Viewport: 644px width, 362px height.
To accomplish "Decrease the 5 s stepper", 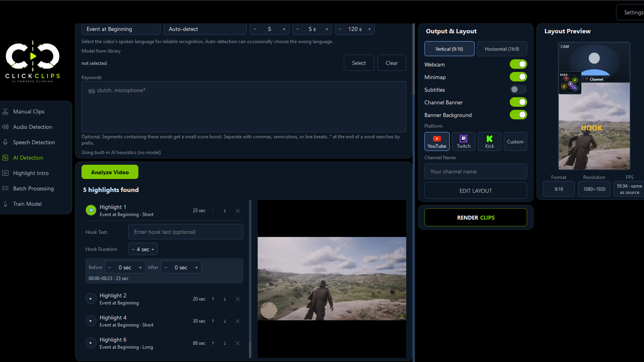I will (298, 29).
